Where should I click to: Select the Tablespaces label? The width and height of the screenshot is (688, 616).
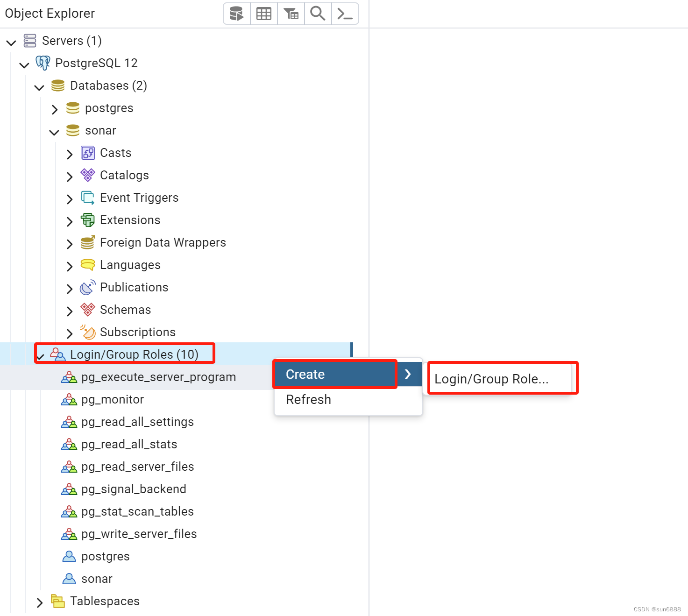(x=105, y=601)
